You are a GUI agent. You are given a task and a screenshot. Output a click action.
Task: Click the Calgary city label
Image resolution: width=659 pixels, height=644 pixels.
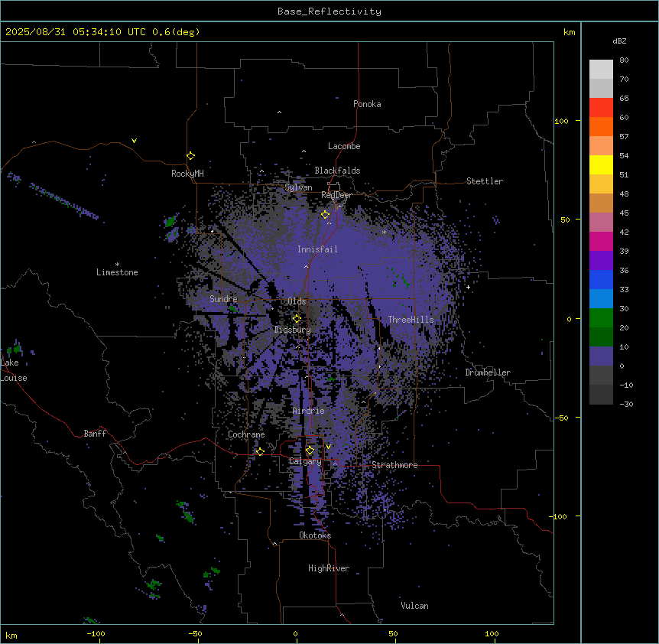(305, 461)
